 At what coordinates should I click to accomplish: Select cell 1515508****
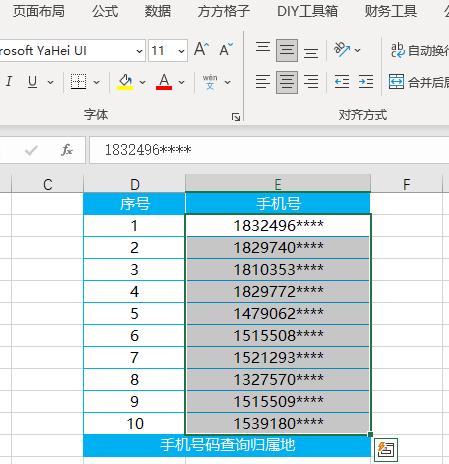click(278, 336)
